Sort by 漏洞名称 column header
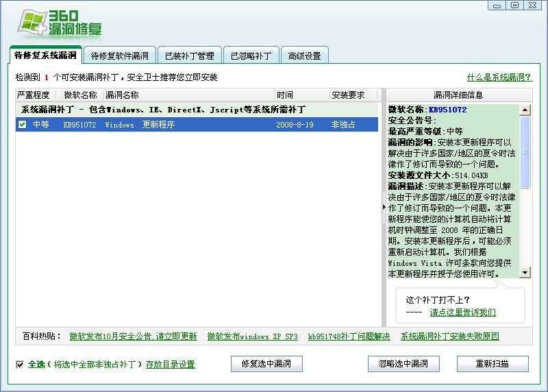 point(190,95)
